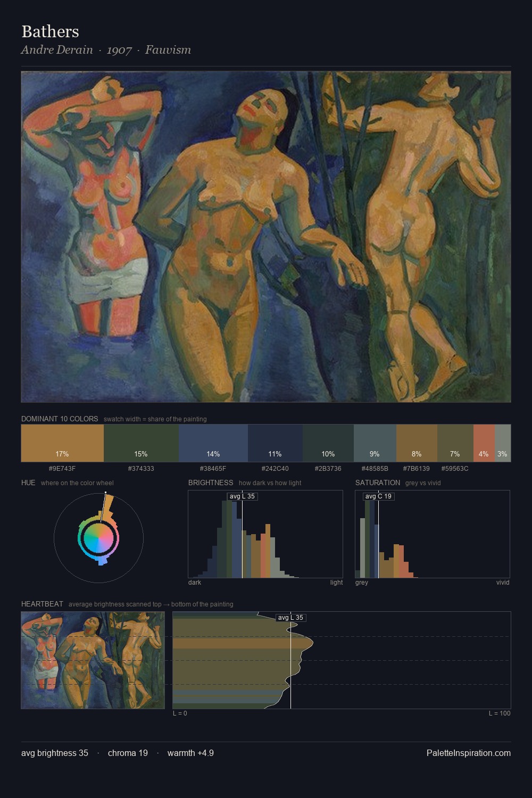The image size is (532, 798).
Task: Click the L = 0 axis label
Action: pyautogui.click(x=180, y=713)
